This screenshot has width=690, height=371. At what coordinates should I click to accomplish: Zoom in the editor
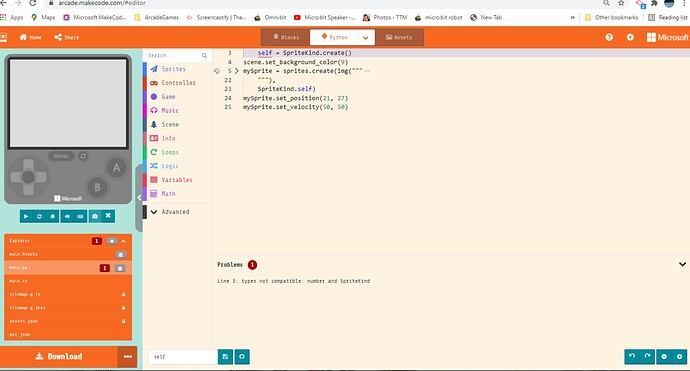(x=679, y=356)
